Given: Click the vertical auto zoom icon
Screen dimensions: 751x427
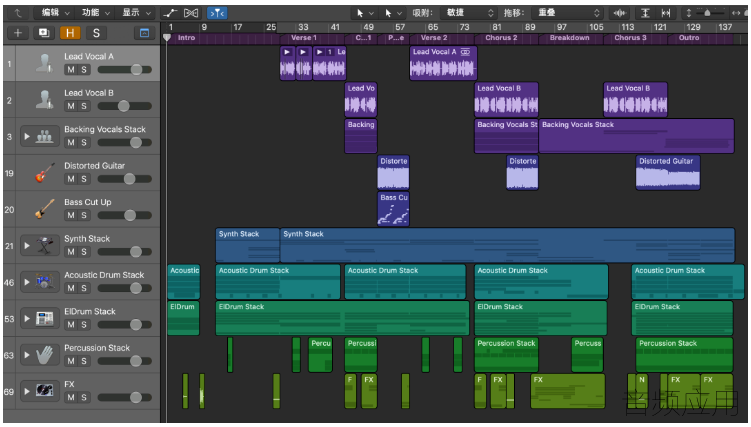Looking at the screenshot, I should (x=645, y=13).
